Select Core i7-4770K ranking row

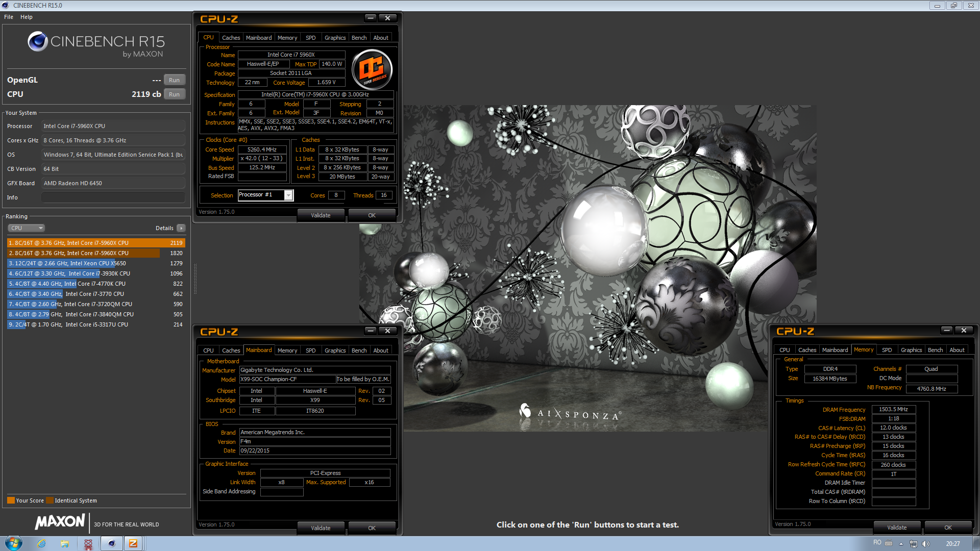coord(96,284)
